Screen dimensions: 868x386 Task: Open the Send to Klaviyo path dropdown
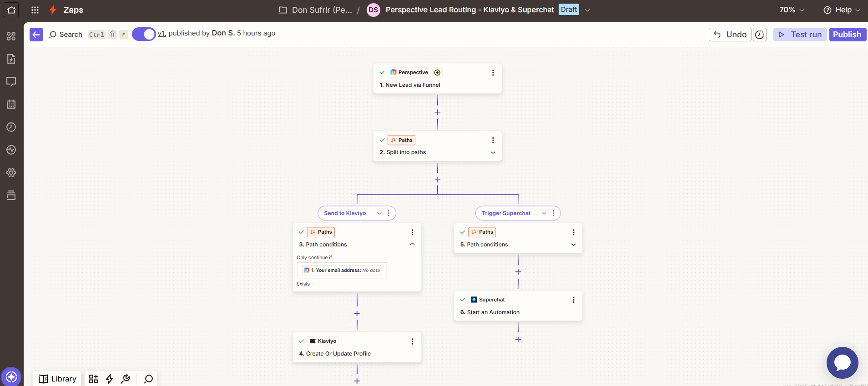379,213
